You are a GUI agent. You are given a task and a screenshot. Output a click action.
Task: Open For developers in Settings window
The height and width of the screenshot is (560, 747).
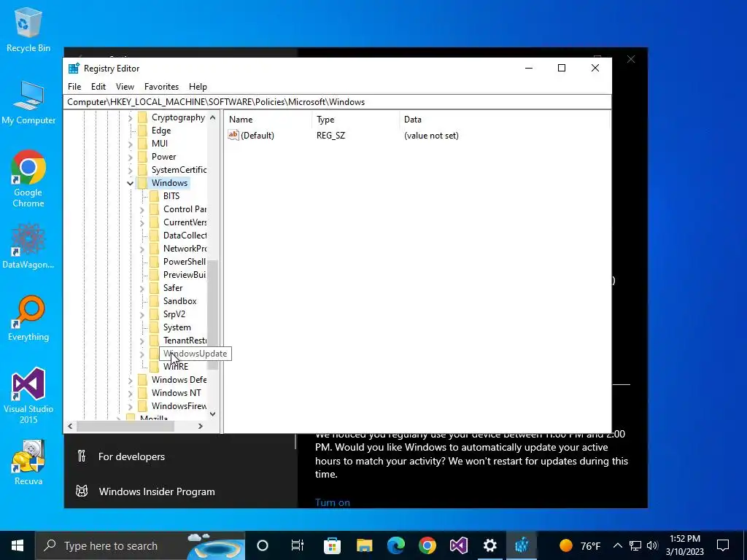pyautogui.click(x=131, y=456)
